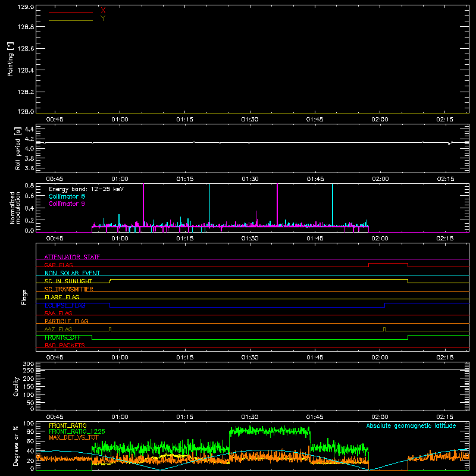
Task: Click the blue ECLIPSE_FLAG label
Action: pyautogui.click(x=65, y=305)
